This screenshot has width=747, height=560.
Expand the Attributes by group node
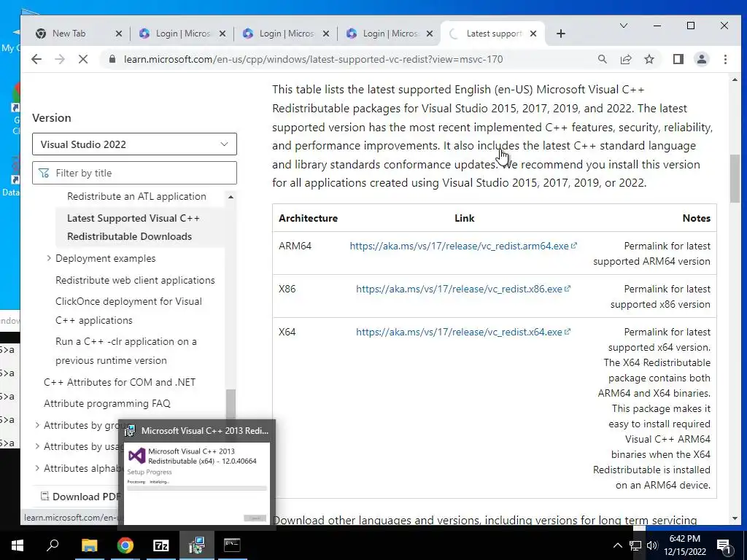pos(37,425)
